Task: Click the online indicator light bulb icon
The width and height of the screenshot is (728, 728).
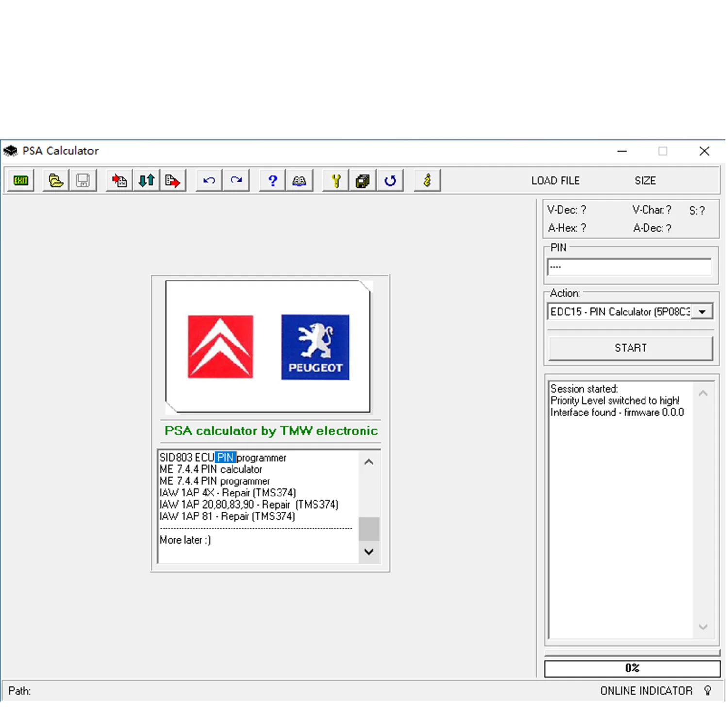Action: (708, 691)
